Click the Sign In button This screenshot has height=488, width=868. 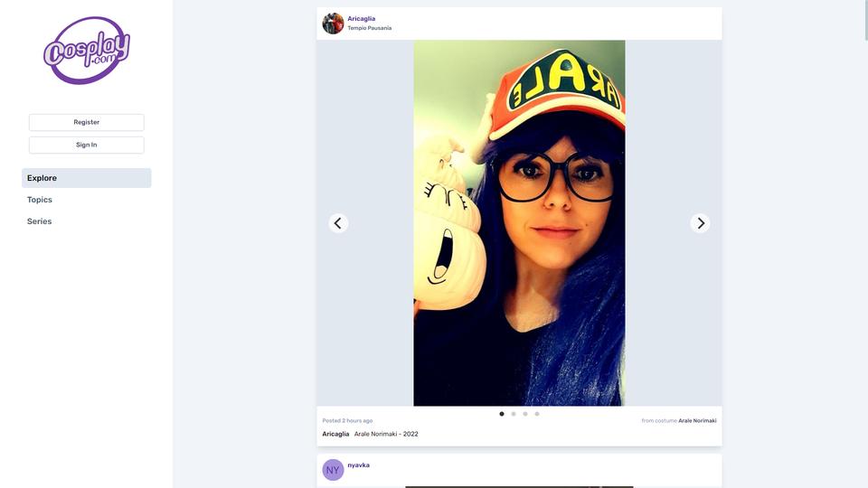click(87, 145)
